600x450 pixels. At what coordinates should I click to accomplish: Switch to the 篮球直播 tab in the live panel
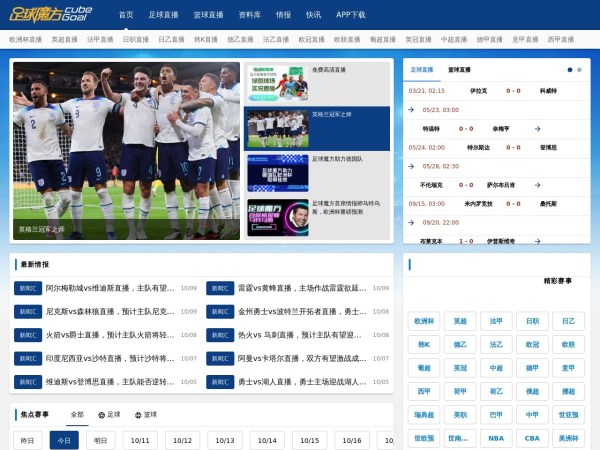click(460, 70)
